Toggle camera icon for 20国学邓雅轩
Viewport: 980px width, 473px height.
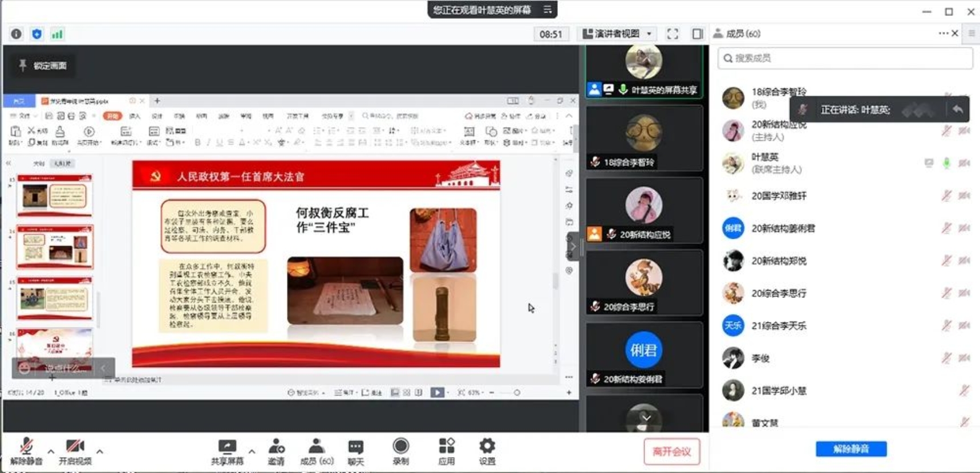pos(964,195)
